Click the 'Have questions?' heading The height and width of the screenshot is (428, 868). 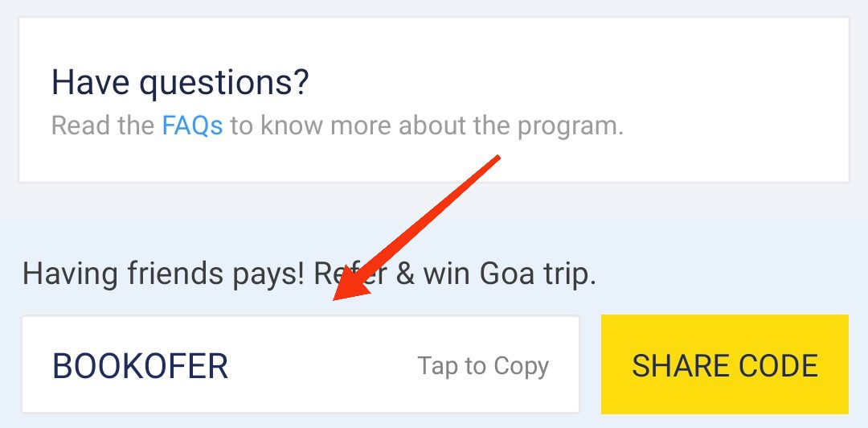(x=180, y=82)
